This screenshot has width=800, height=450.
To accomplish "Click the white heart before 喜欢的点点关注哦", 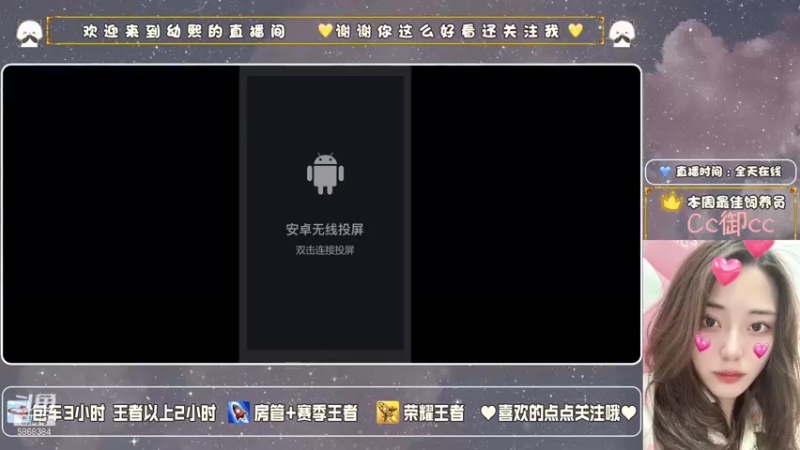I will 488,413.
